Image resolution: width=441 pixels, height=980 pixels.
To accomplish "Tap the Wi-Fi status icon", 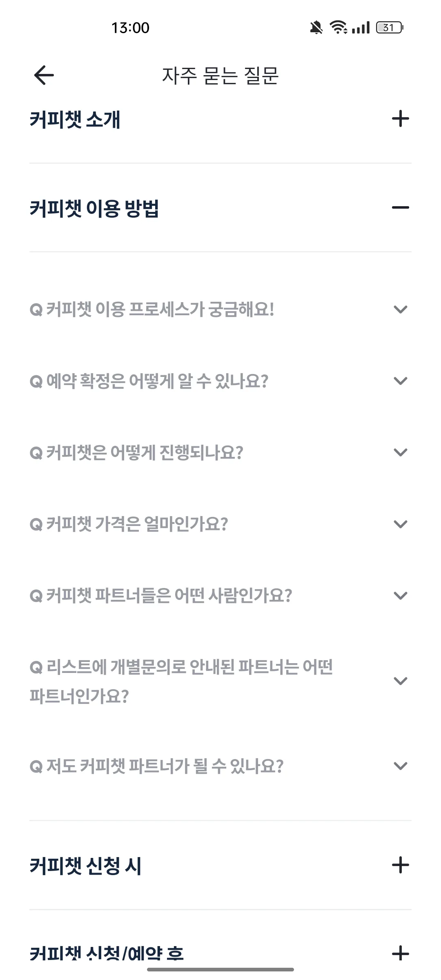I will [339, 27].
